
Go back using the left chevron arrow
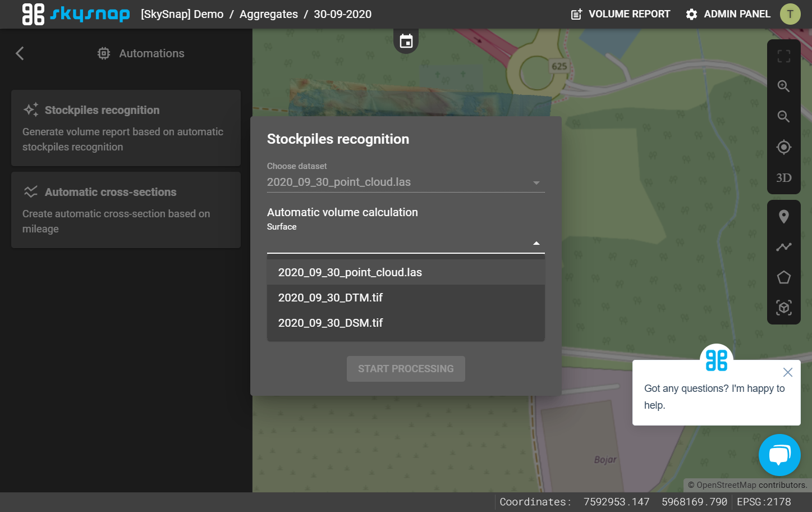pos(20,53)
